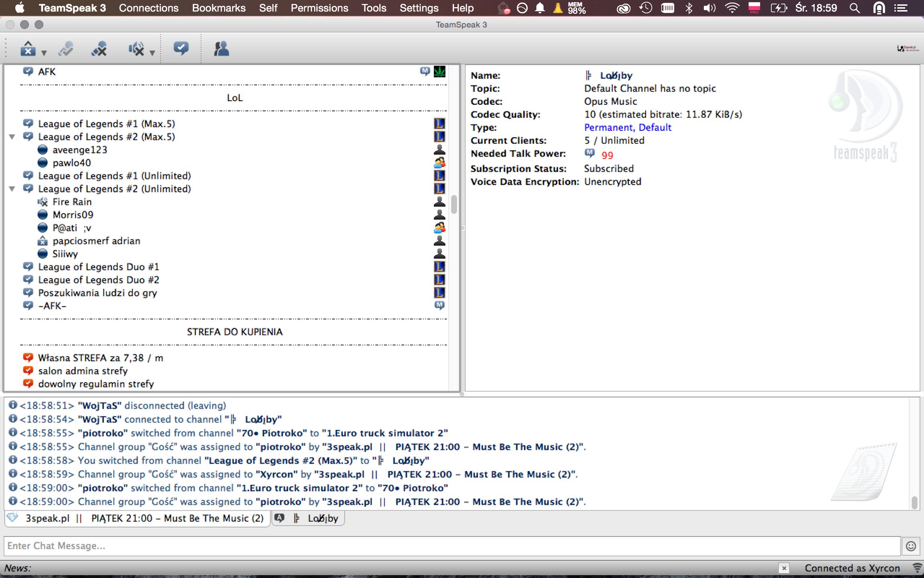Open the Permissions menu
The width and height of the screenshot is (924, 578).
tap(320, 8)
